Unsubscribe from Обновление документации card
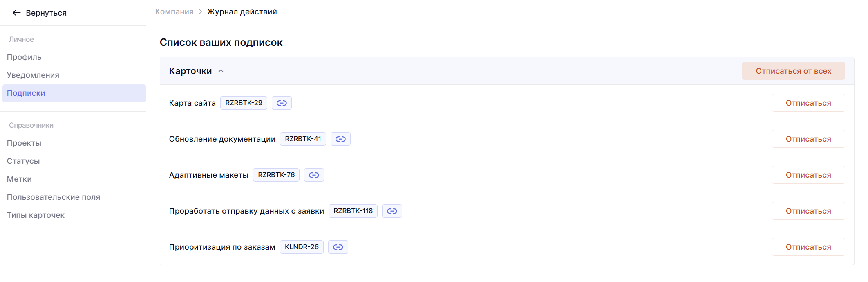Screen dimensions: 868x282 click(x=808, y=139)
